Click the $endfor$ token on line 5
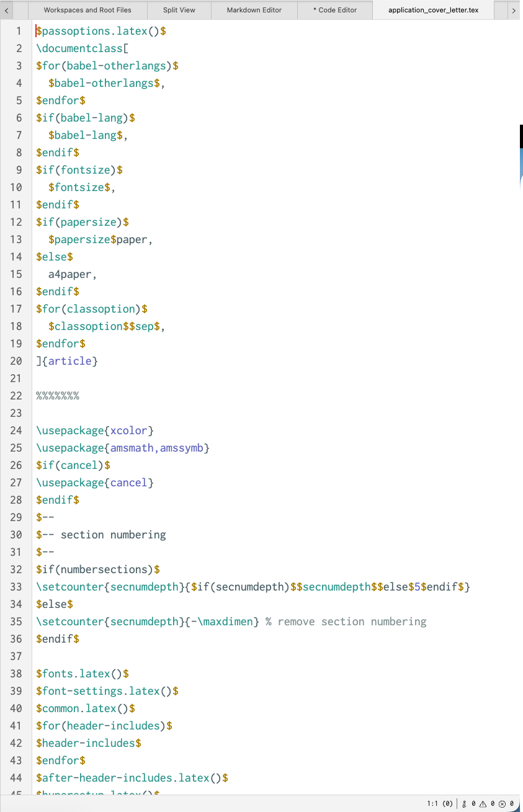523x812 pixels. pos(60,100)
